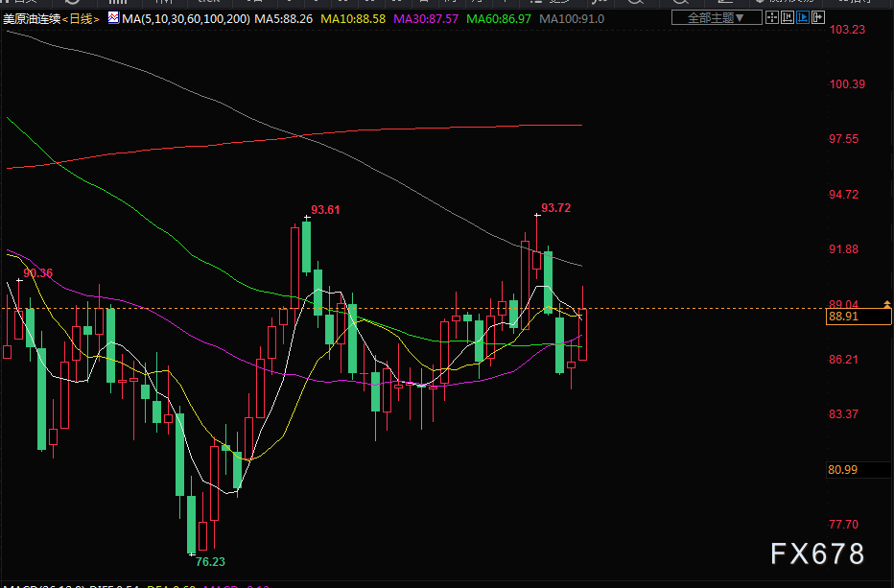894x588 pixels.
Task: Click the 93.61 peak price marker
Action: pos(326,210)
